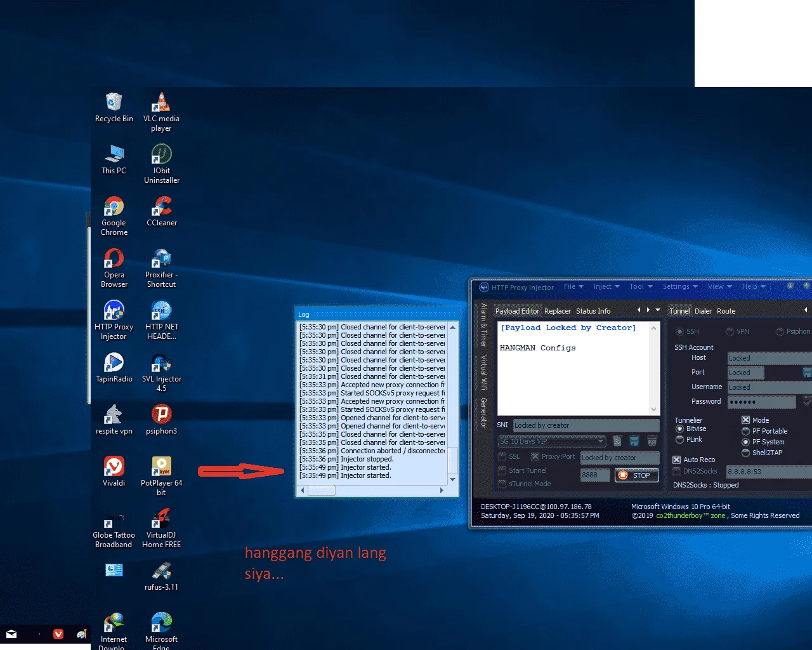Toggle the SSL checkbox
Viewport: 812px width, 650px height.
pos(502,456)
